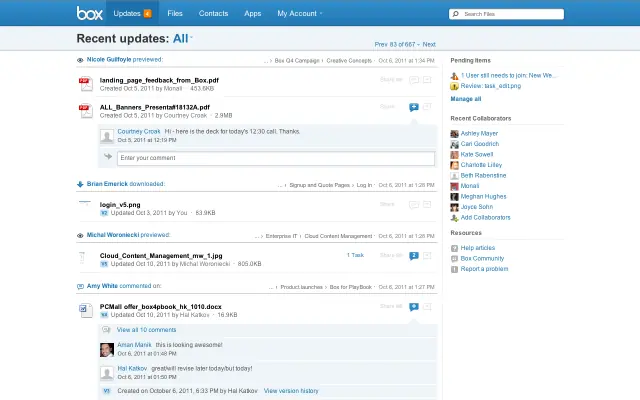Click the orange updates count badge

click(x=147, y=13)
